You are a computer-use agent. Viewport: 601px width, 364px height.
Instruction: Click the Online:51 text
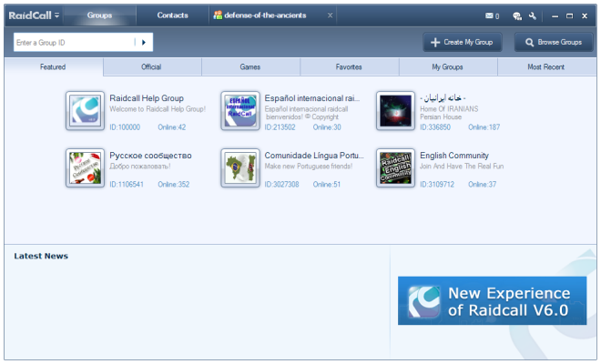click(x=327, y=185)
